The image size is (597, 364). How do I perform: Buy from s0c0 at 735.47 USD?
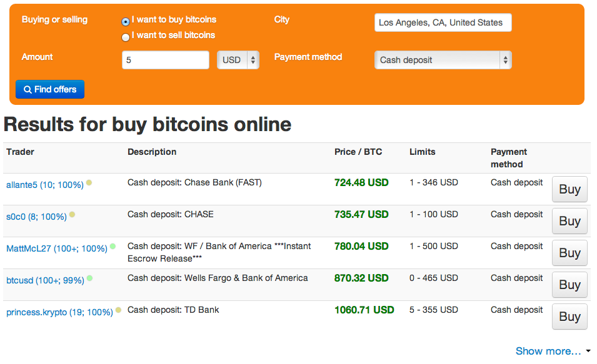[x=569, y=221]
